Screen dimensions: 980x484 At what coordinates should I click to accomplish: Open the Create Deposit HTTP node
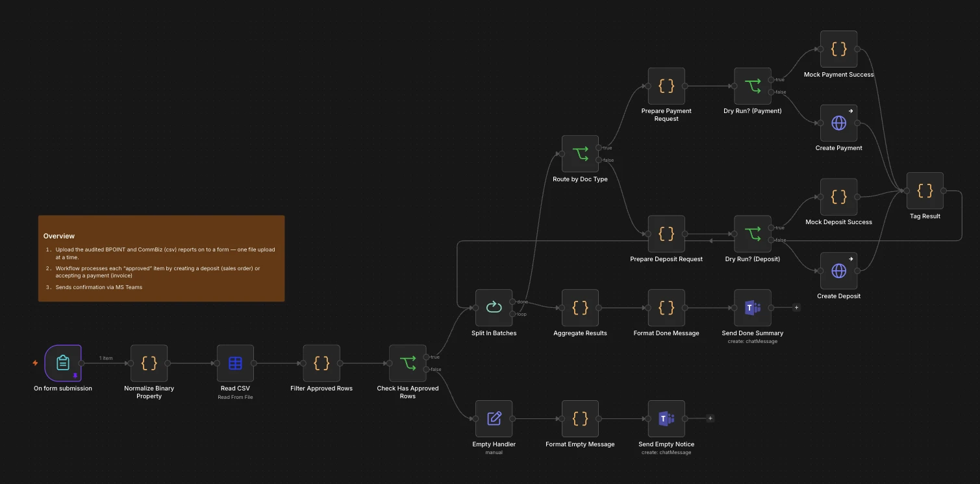[839, 271]
